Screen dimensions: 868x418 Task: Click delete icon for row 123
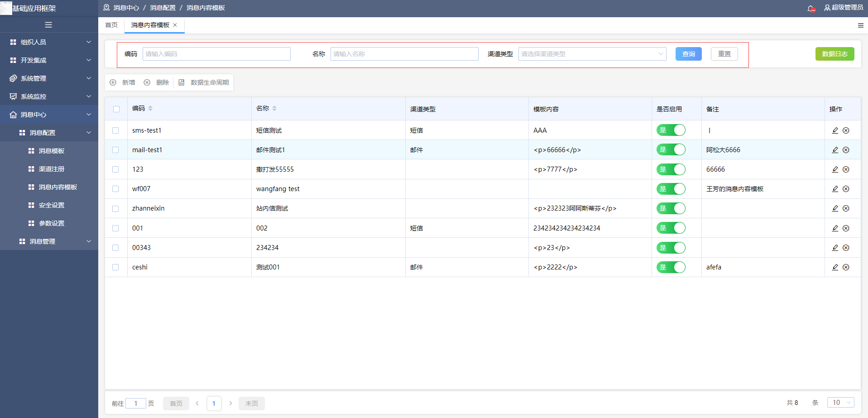pos(846,169)
